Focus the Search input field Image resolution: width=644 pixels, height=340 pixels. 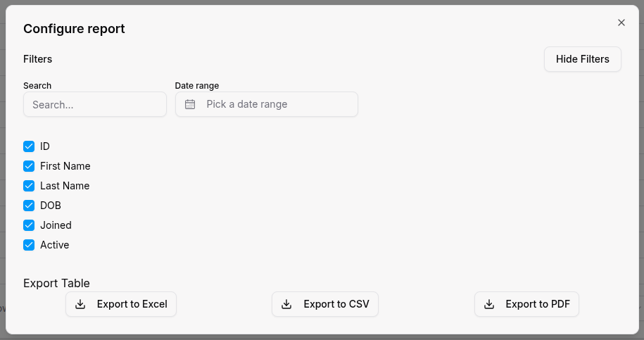coord(95,104)
